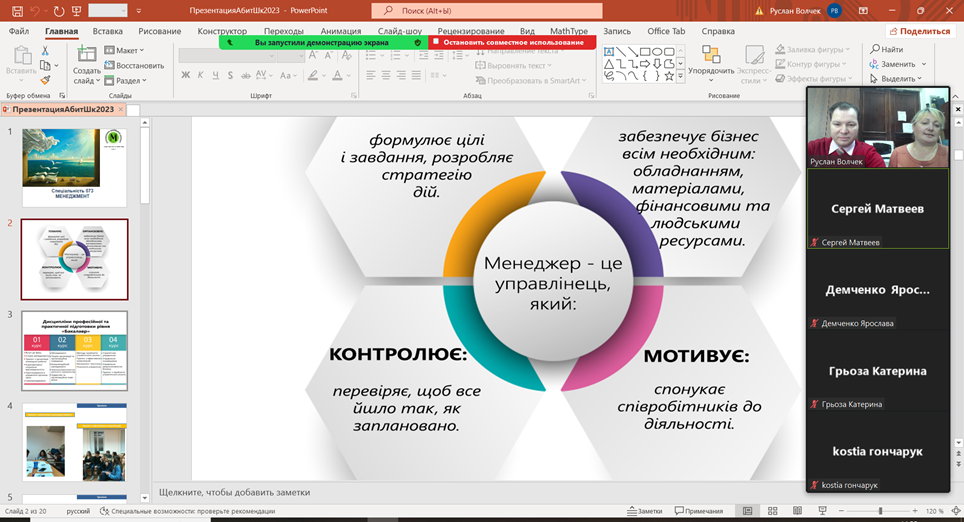Screen dimensions: 964x522
Task: Toggle italic К formatting
Action: pos(201,76)
